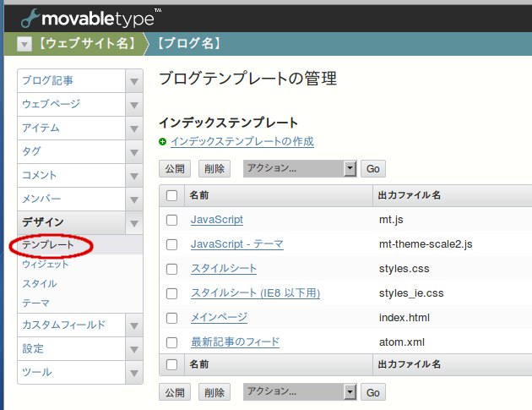532x410 pixels.
Task: Click the green plus create-template icon
Action: (x=163, y=142)
